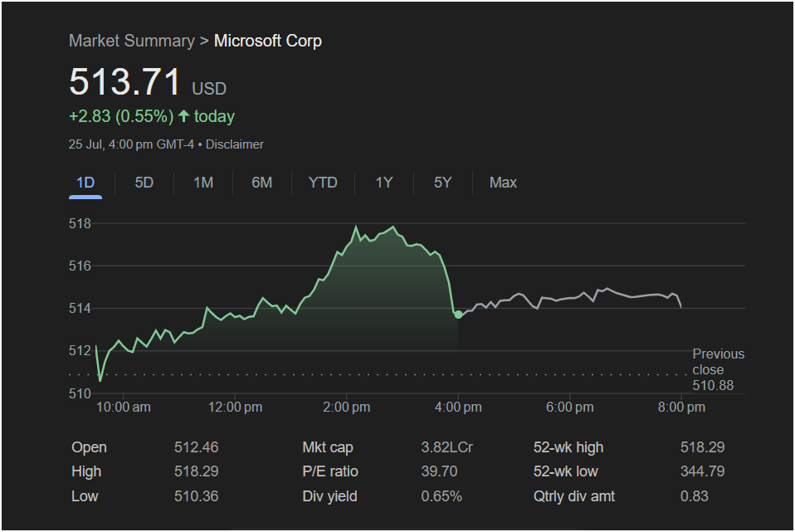Image resolution: width=795 pixels, height=532 pixels.
Task: Click the Open value 512.46
Action: [x=196, y=447]
